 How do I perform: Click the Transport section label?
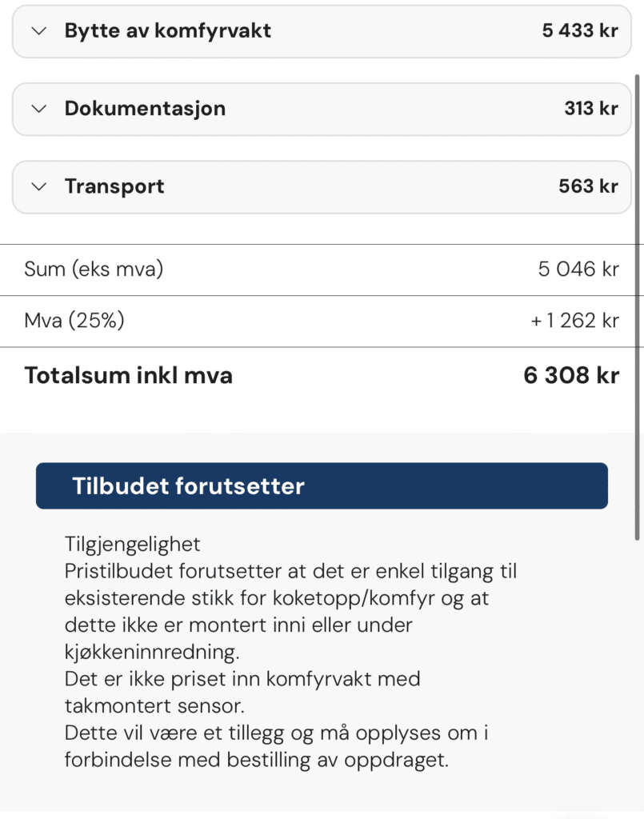pos(114,187)
